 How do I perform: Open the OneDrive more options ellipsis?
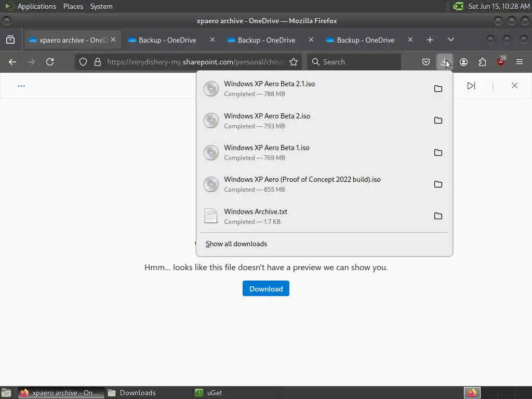click(x=21, y=86)
